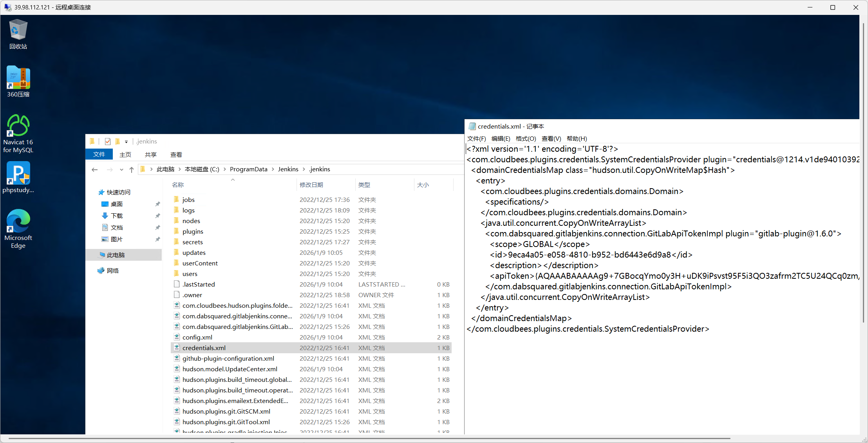Open the 格式(O) menu in Notepad
Viewport: 868px width, 443px height.
(x=525, y=139)
